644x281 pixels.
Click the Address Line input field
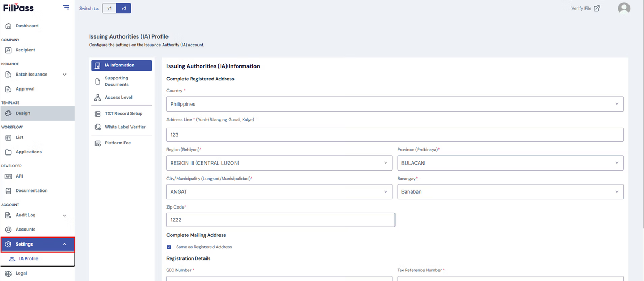pos(395,135)
